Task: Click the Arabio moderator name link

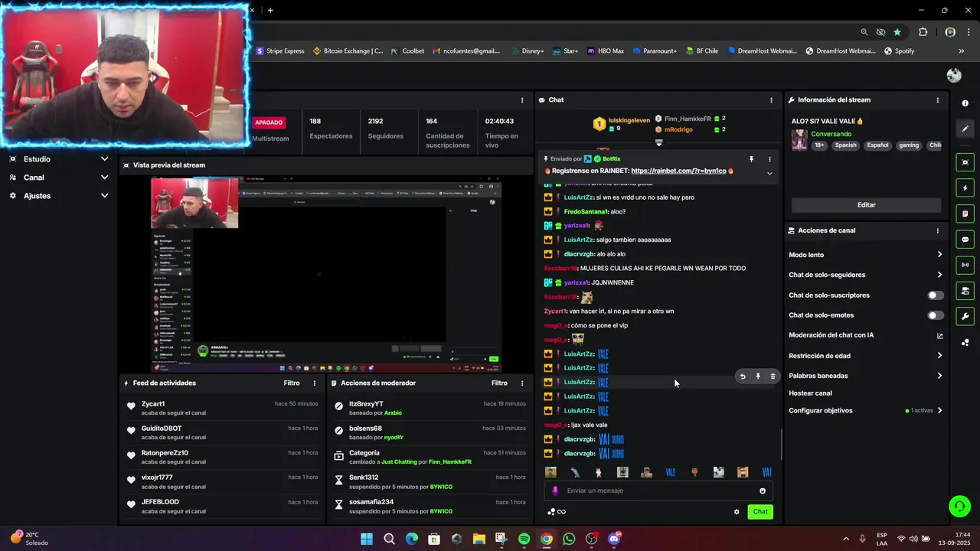Action: pos(393,413)
